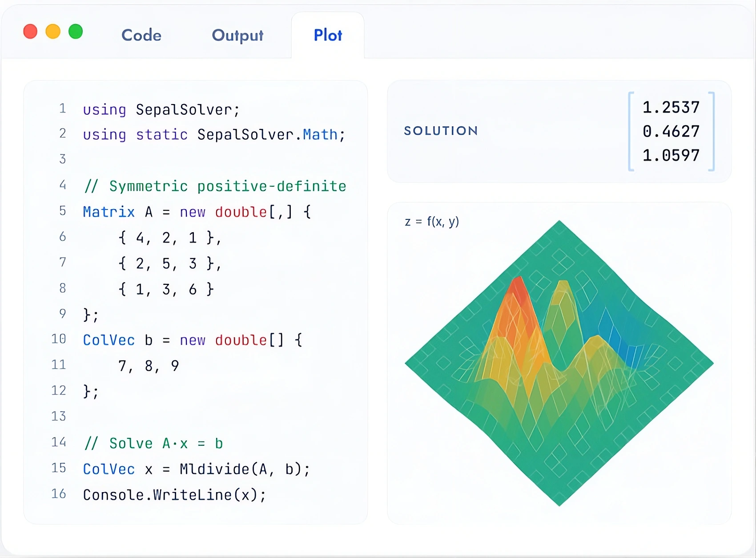Click the red close window dot
756x558 pixels.
[x=30, y=32]
